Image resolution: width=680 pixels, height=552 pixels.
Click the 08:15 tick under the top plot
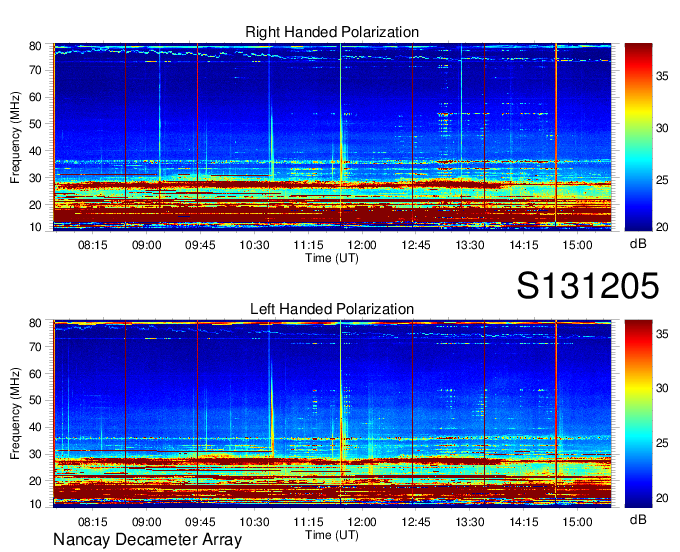pos(92,245)
